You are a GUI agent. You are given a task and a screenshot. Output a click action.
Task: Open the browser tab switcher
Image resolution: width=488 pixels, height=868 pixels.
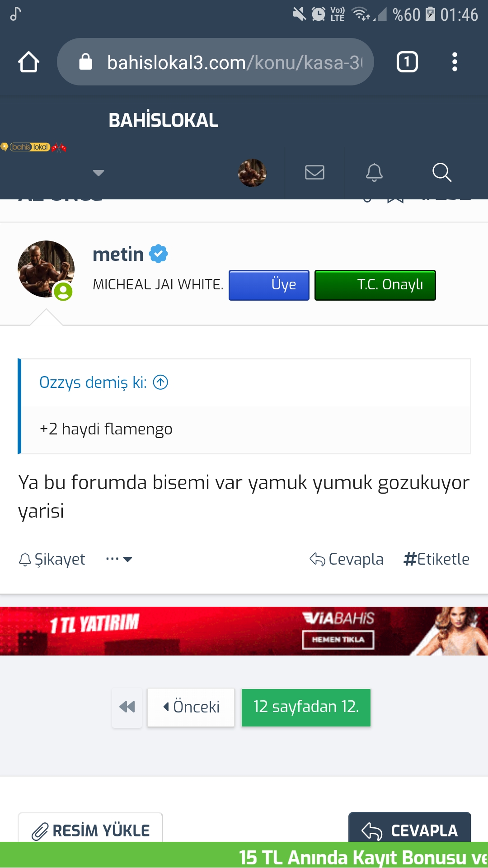click(x=407, y=62)
